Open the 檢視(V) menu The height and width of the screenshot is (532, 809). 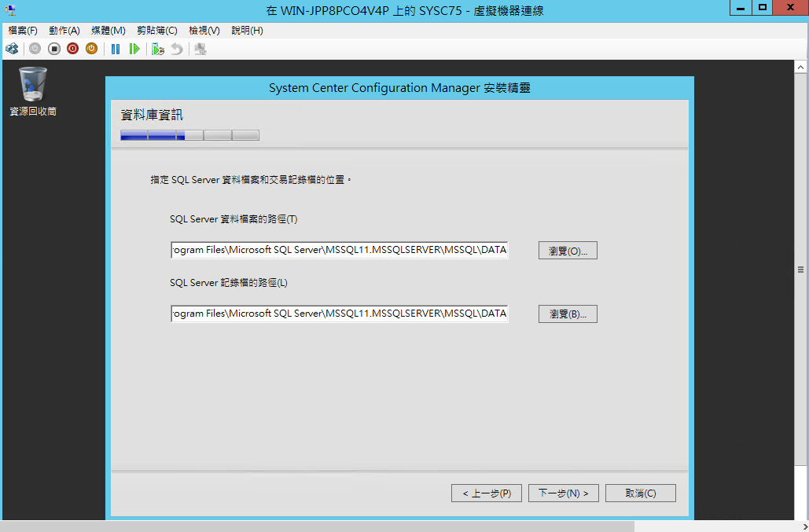click(204, 31)
